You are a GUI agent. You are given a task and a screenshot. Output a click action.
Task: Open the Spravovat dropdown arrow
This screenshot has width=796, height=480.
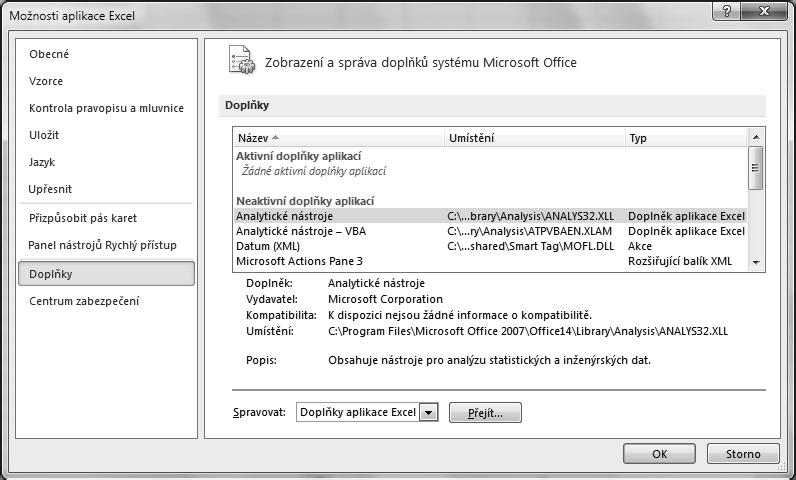click(x=429, y=413)
